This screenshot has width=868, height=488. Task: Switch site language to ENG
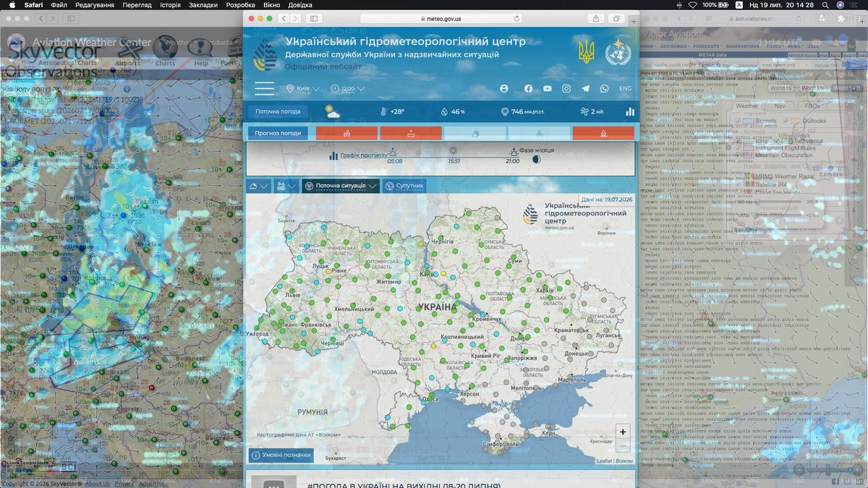click(x=625, y=88)
